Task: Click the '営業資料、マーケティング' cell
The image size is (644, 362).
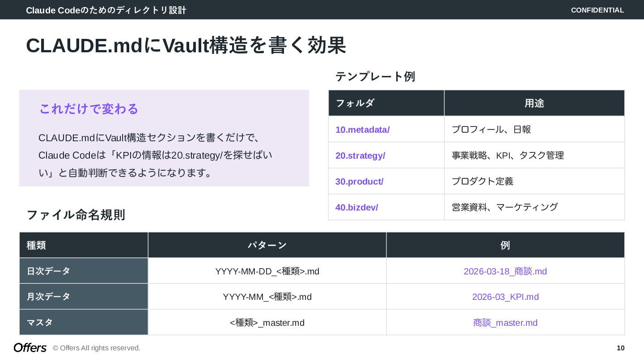Action: (x=534, y=207)
